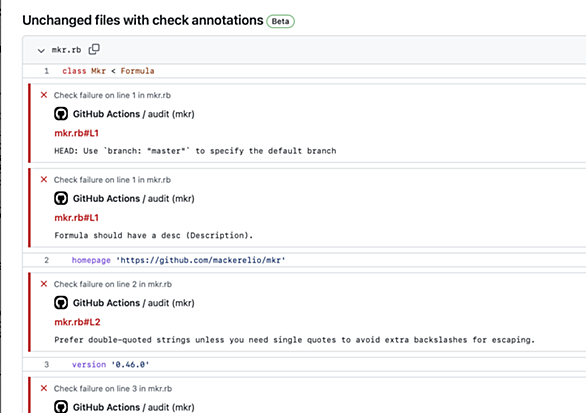The image size is (586, 413).
Task: Copy the mkr.rb file path icon
Action: click(94, 49)
